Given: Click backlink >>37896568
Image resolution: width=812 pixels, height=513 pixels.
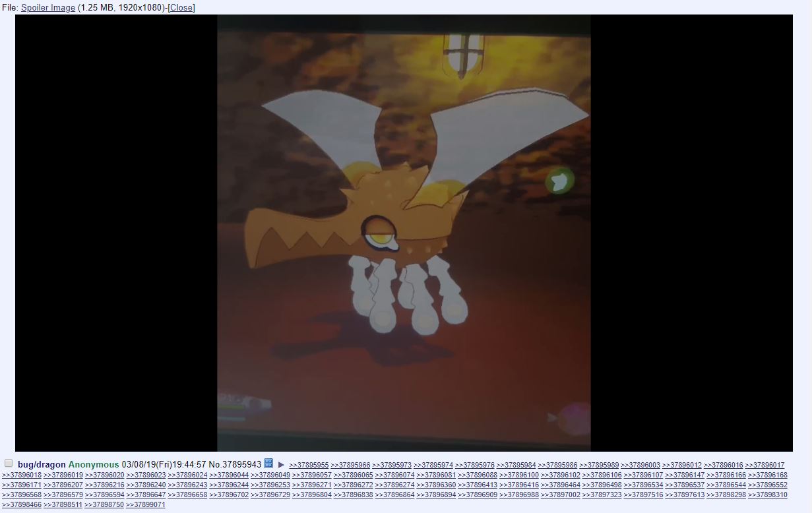Looking at the screenshot, I should tap(22, 495).
